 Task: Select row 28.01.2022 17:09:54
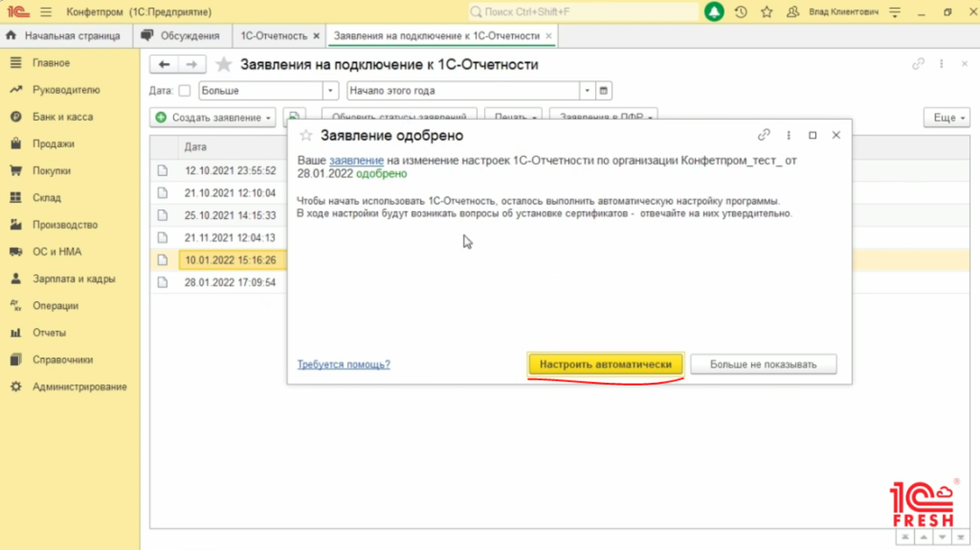click(230, 282)
